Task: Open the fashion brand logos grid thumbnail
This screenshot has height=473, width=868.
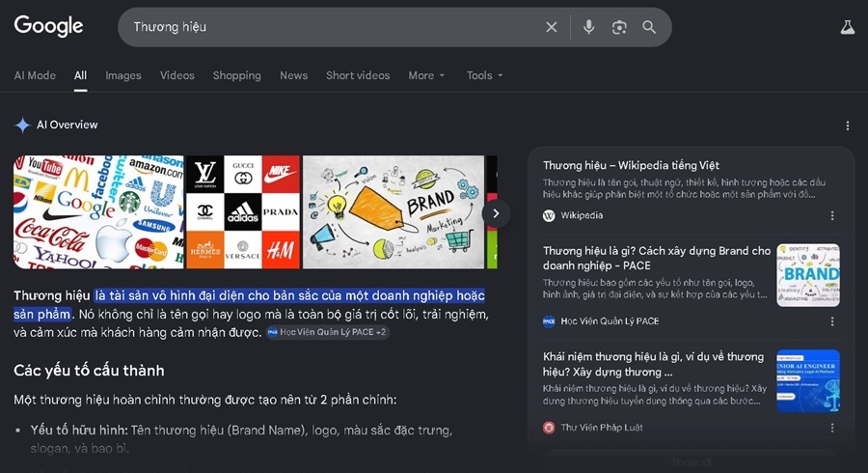Action: 243,212
